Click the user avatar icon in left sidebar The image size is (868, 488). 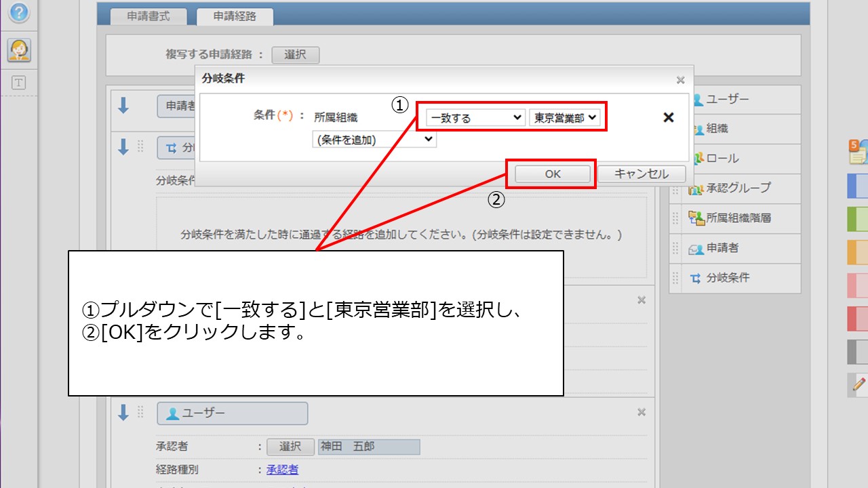coord(19,49)
